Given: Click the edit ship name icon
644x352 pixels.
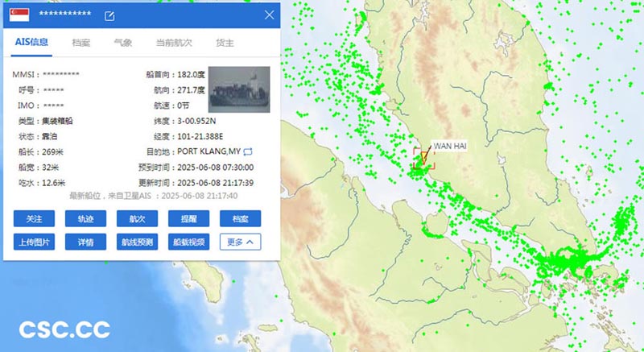Looking at the screenshot, I should tap(110, 16).
